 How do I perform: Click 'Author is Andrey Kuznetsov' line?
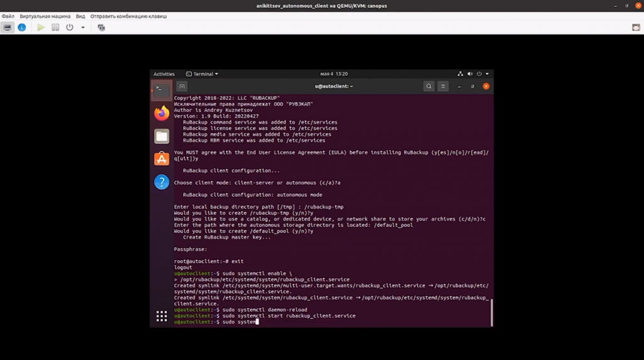(x=213, y=110)
